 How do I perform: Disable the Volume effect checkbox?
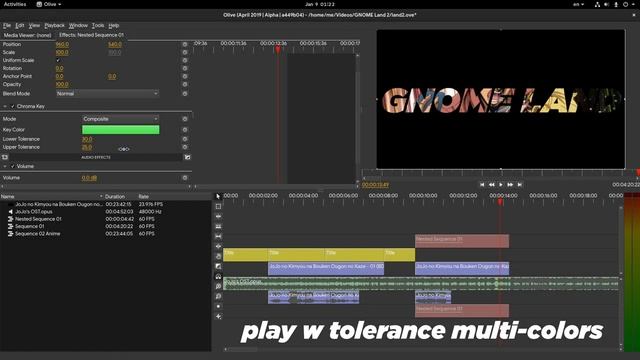pyautogui.click(x=13, y=167)
